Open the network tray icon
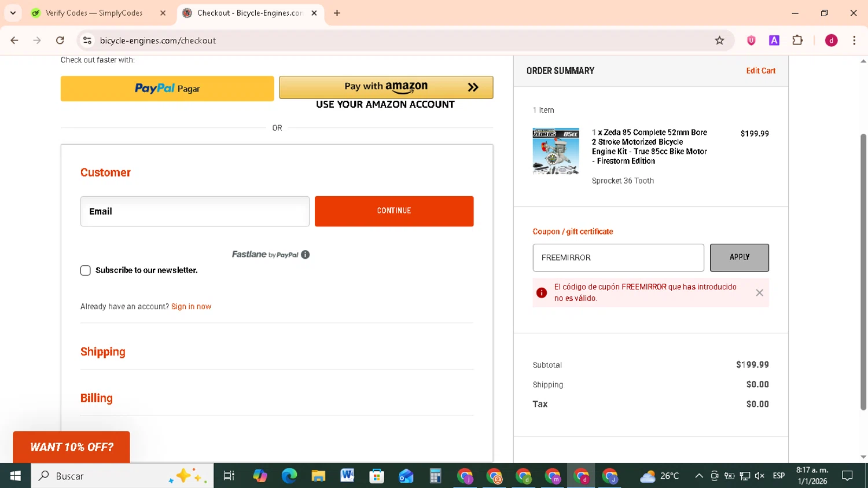 point(745,476)
